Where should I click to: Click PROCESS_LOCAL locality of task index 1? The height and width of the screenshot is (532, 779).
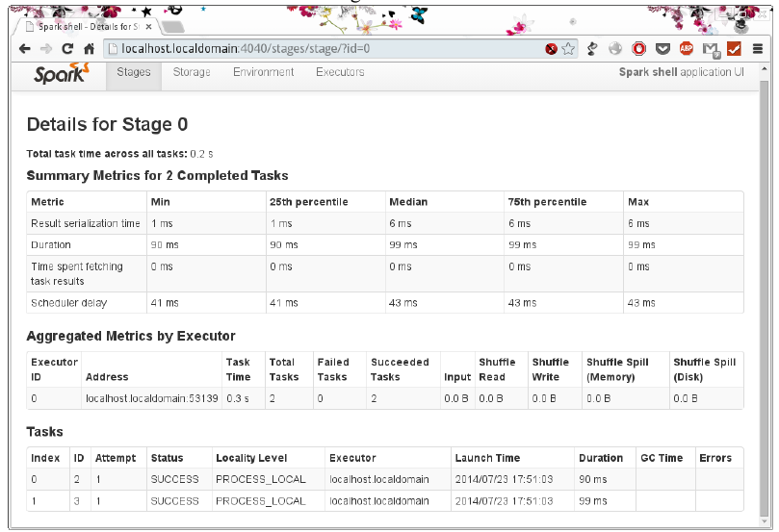point(261,501)
